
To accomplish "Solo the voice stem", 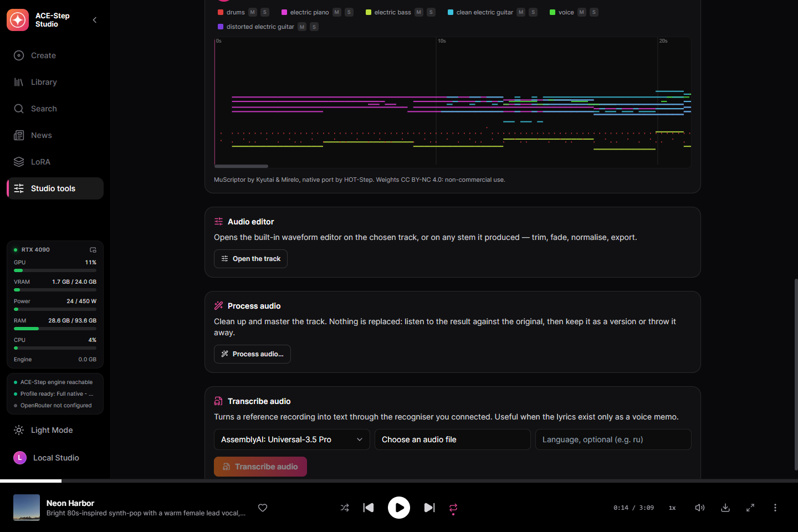I will point(594,12).
